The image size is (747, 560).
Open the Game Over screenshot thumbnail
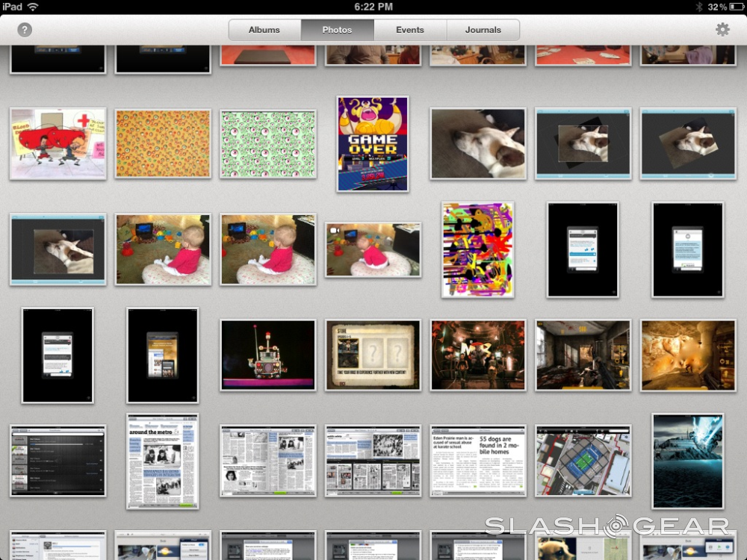(373, 143)
